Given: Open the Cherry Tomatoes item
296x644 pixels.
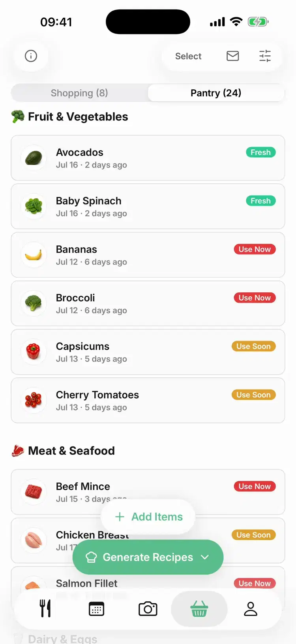Looking at the screenshot, I should point(148,400).
